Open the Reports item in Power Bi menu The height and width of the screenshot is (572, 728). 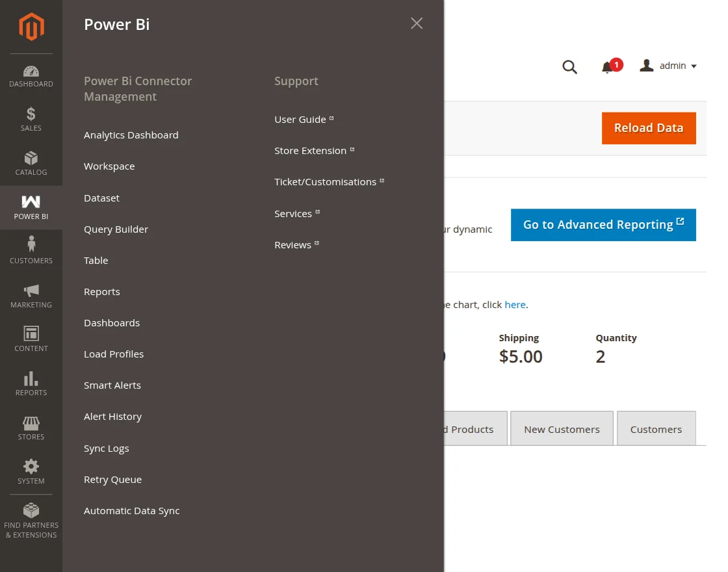(101, 292)
